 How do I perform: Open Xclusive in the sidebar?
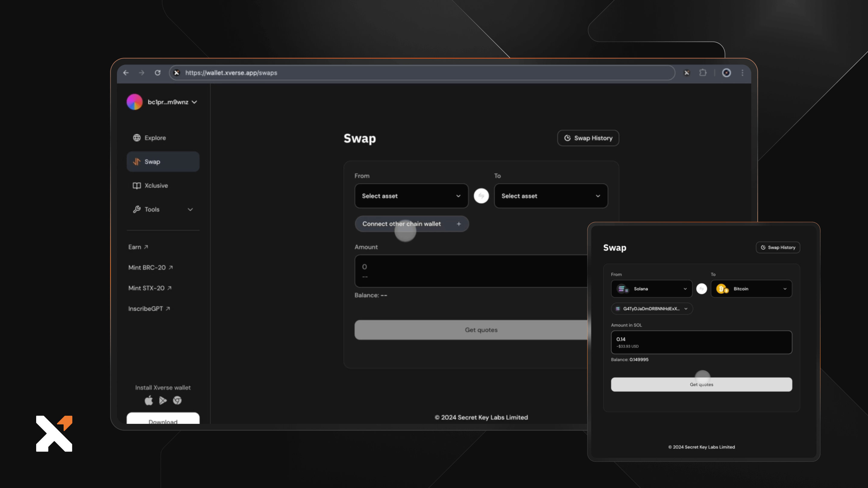163,186
